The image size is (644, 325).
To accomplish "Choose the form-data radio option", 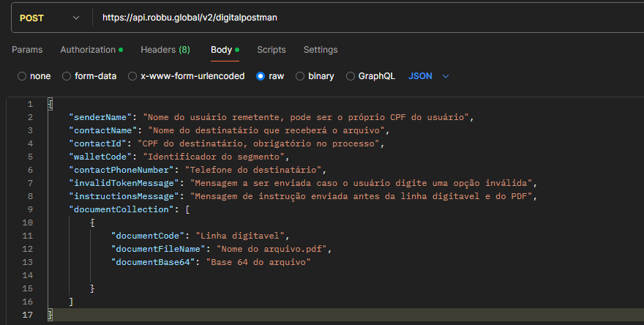I will pos(67,76).
